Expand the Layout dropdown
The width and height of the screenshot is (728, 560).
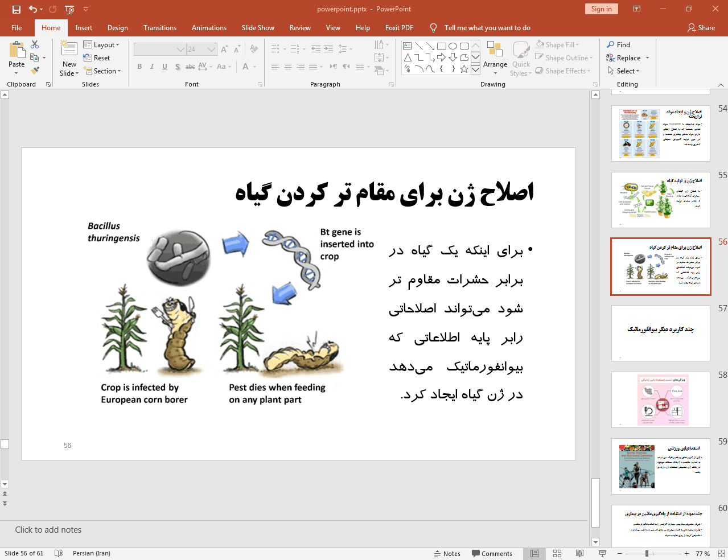pyautogui.click(x=101, y=45)
